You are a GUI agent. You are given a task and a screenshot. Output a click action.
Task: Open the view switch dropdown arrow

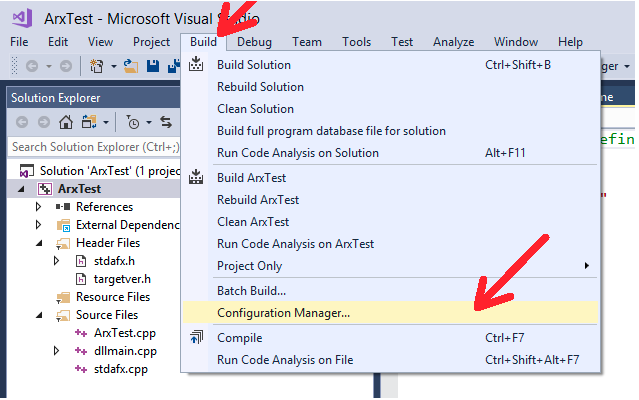pyautogui.click(x=106, y=122)
